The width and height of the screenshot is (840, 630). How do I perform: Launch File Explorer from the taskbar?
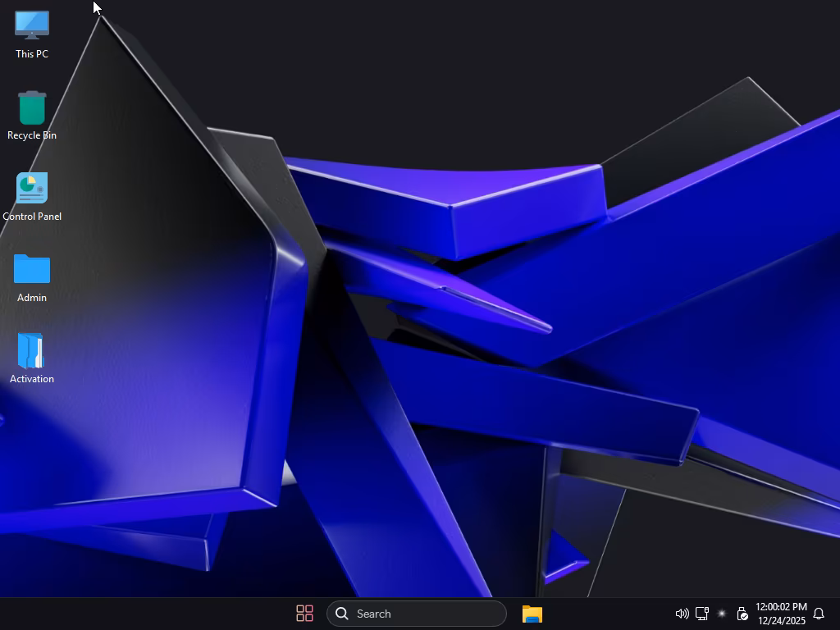[532, 614]
